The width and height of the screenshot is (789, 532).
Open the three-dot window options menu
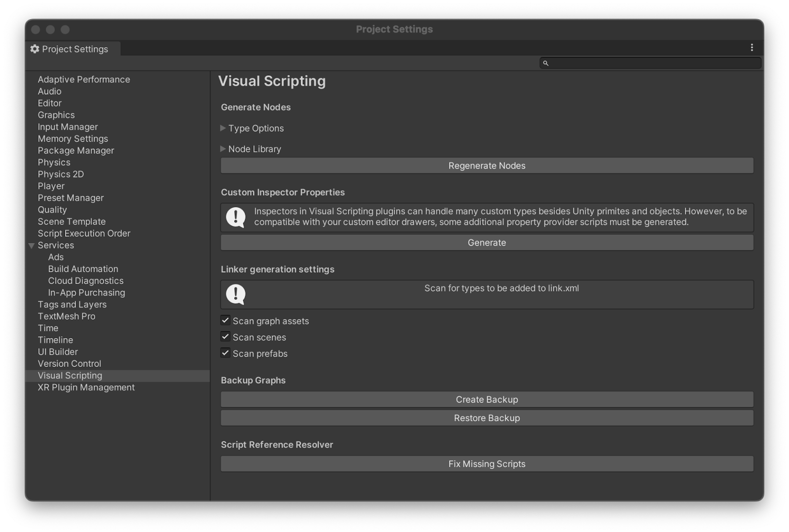(752, 47)
